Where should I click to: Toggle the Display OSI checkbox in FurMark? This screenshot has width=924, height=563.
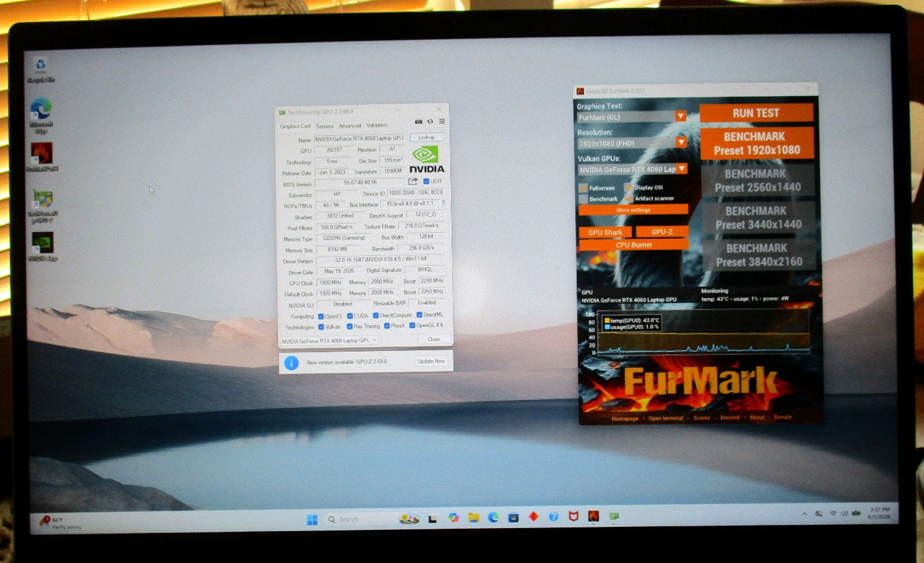(x=628, y=187)
